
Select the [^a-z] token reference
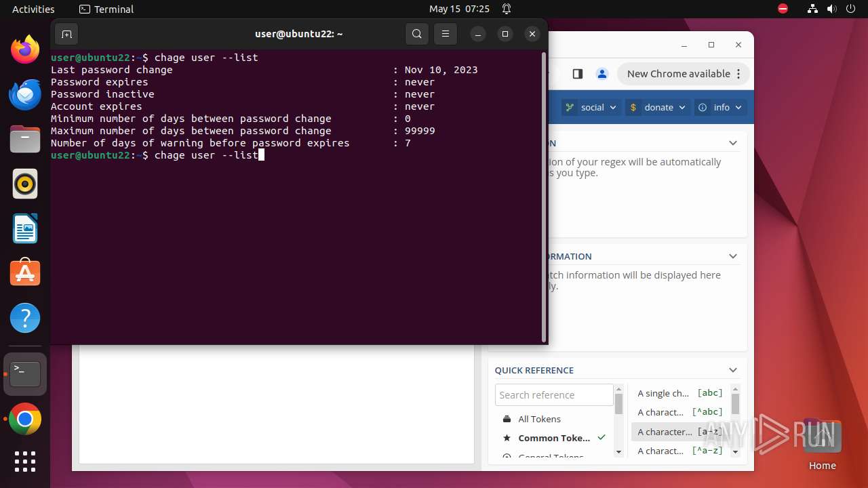coord(680,451)
